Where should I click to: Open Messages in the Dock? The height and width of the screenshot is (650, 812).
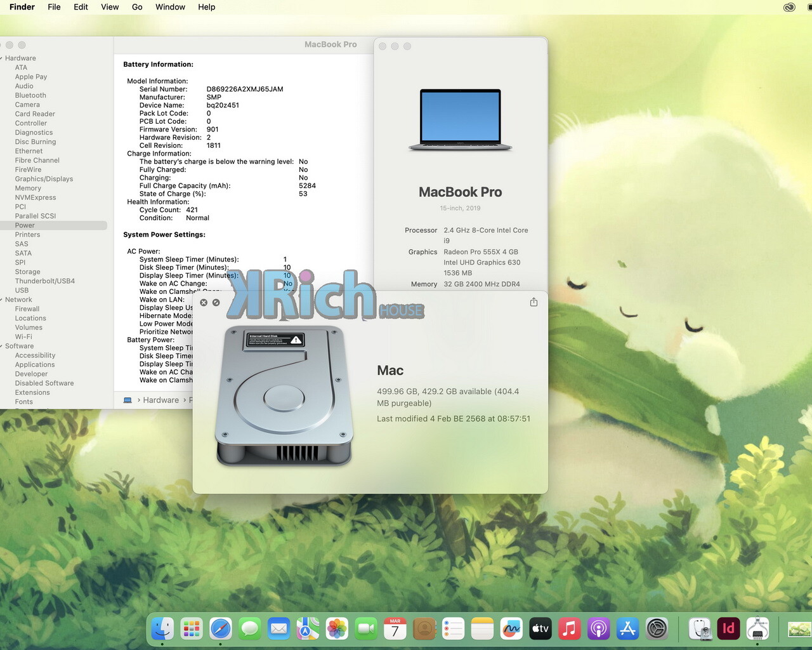[250, 628]
